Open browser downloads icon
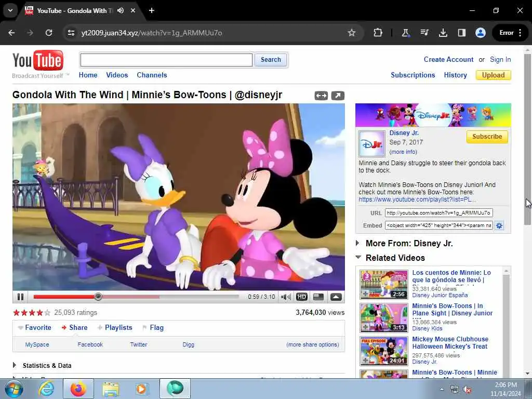The width and height of the screenshot is (532, 399). pos(443,33)
